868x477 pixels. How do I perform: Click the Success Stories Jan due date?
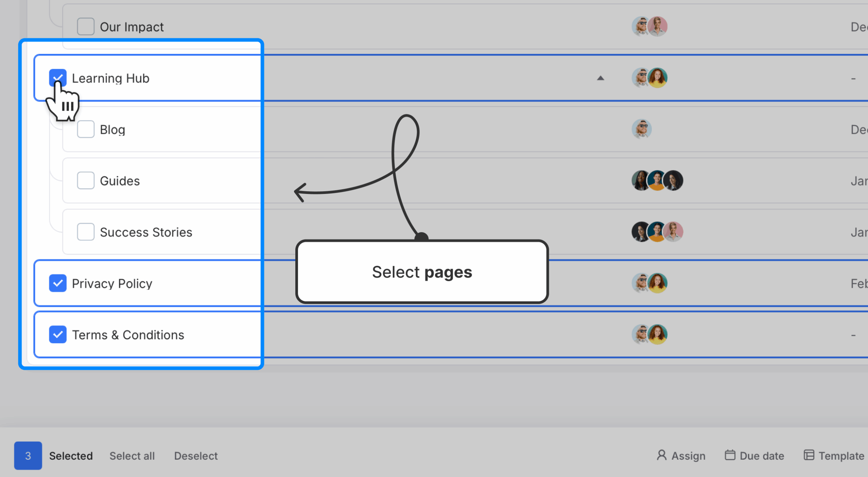[x=859, y=233]
